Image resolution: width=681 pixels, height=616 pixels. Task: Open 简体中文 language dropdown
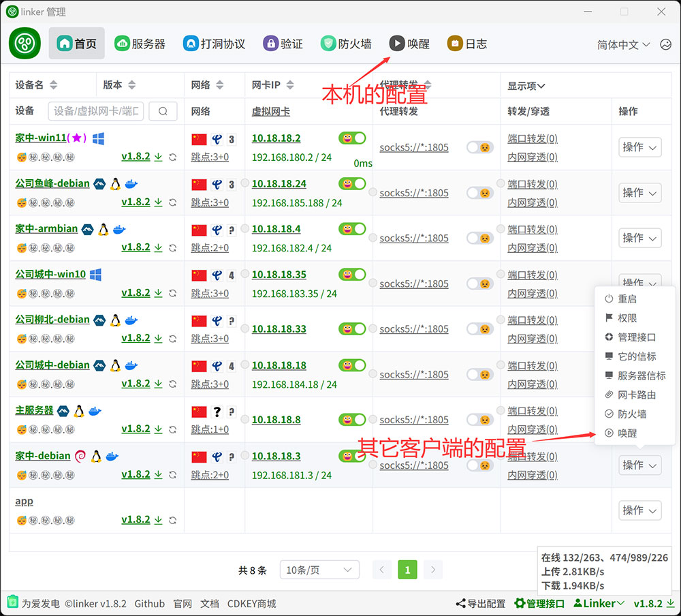(623, 44)
